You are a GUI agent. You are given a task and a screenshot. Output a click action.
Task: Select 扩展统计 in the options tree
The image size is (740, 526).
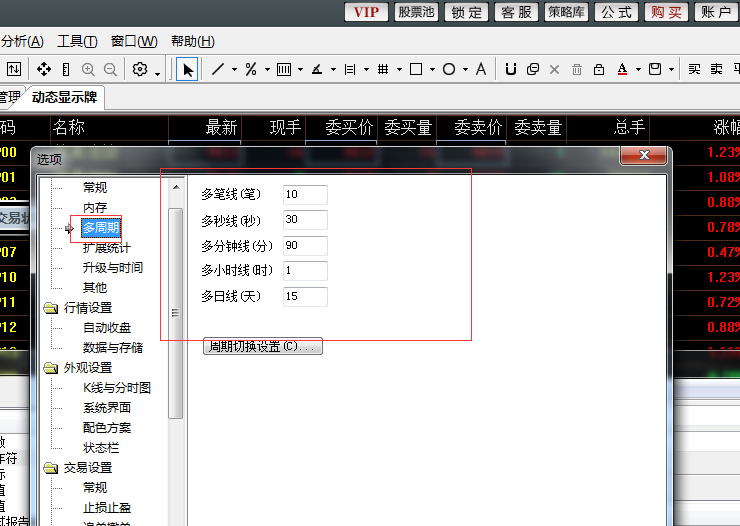(x=107, y=248)
